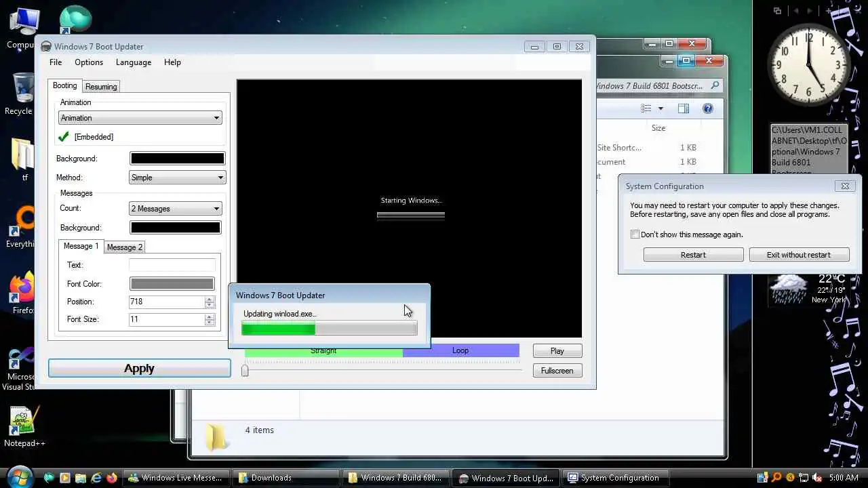Open the tf folder on the desktop
Screen dimensions: 868x488
22,159
